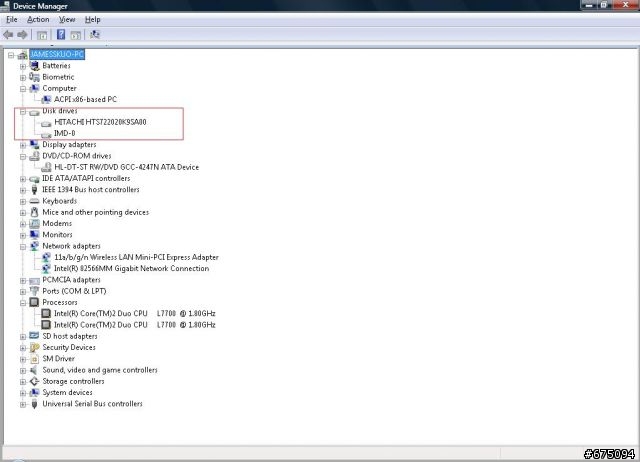Click the Keyboards category icon
The height and width of the screenshot is (462, 640).
[x=35, y=201]
